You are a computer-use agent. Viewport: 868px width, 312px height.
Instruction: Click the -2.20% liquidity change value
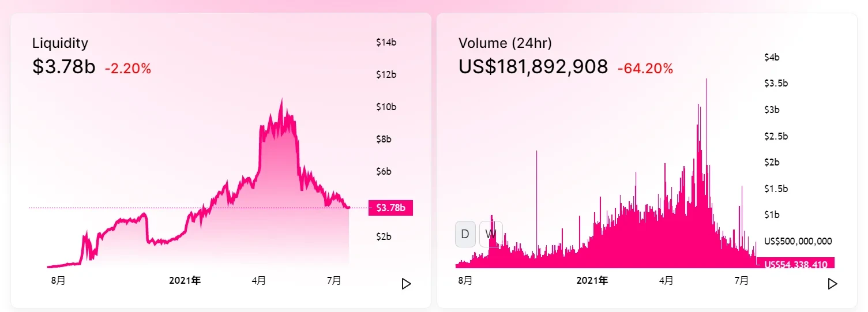pyautogui.click(x=127, y=69)
